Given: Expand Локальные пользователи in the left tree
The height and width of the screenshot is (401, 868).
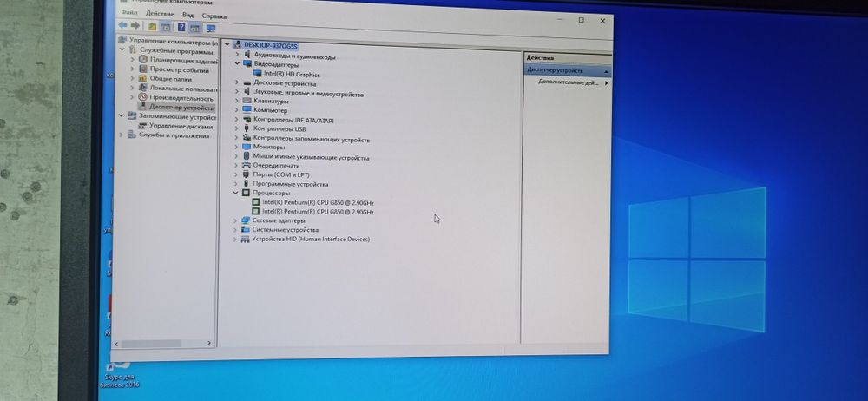Looking at the screenshot, I should click(132, 88).
